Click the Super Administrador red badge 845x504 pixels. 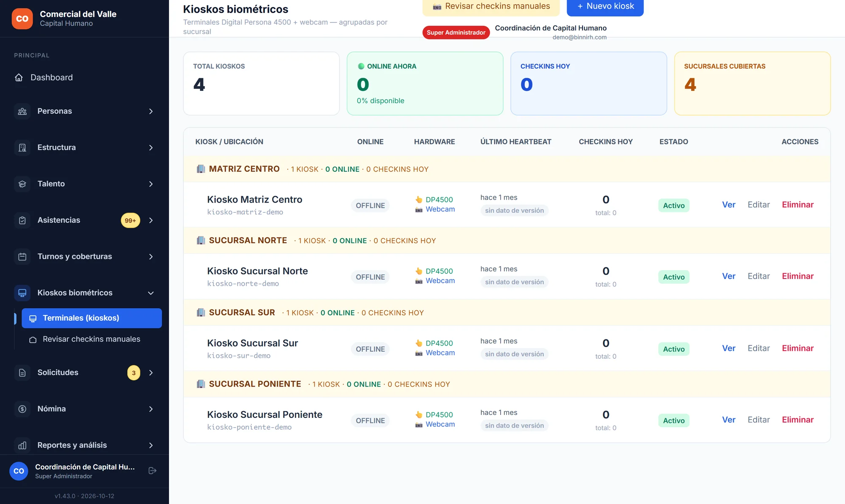click(x=456, y=33)
